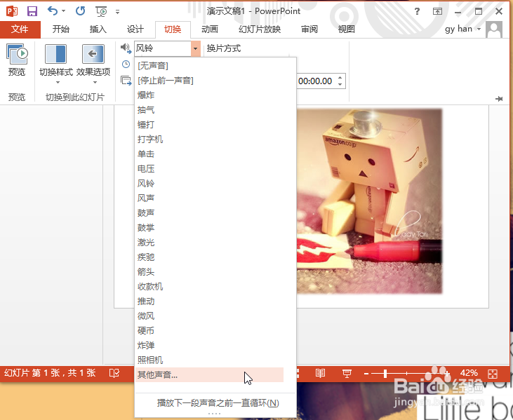Select [停止前一声音] from the list
This screenshot has width=513, height=420.
pos(209,81)
